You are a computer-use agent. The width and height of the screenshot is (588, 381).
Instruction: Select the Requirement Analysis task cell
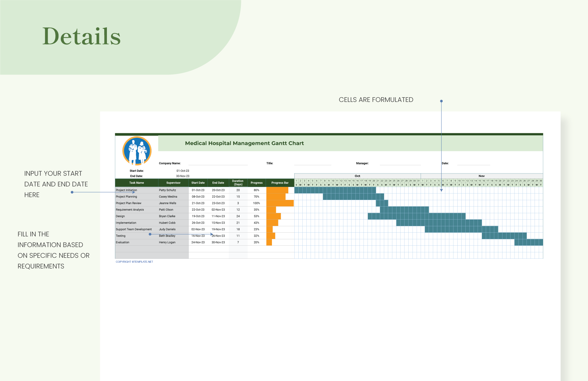136,210
